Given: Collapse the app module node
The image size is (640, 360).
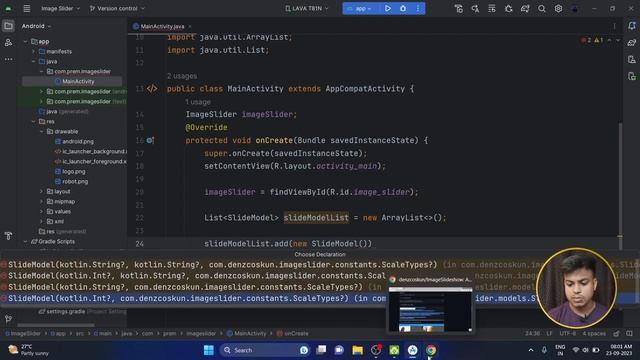Looking at the screenshot, I should 26,42.
